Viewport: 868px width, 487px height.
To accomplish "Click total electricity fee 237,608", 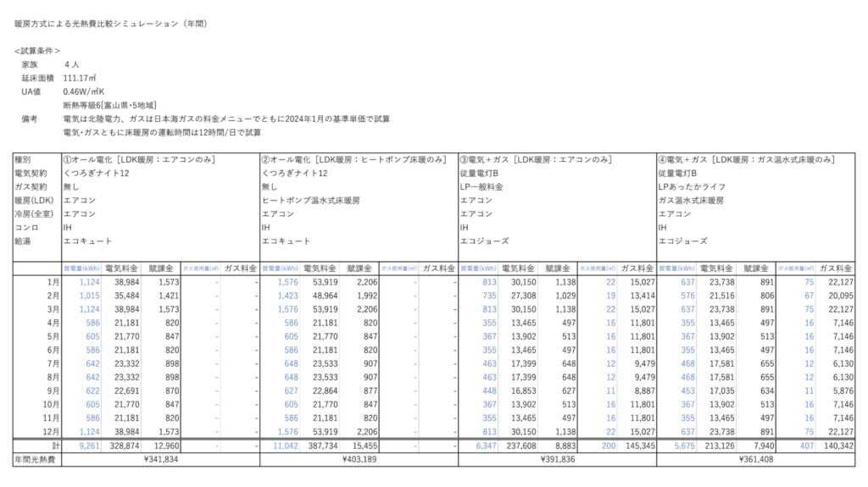I will click(521, 446).
